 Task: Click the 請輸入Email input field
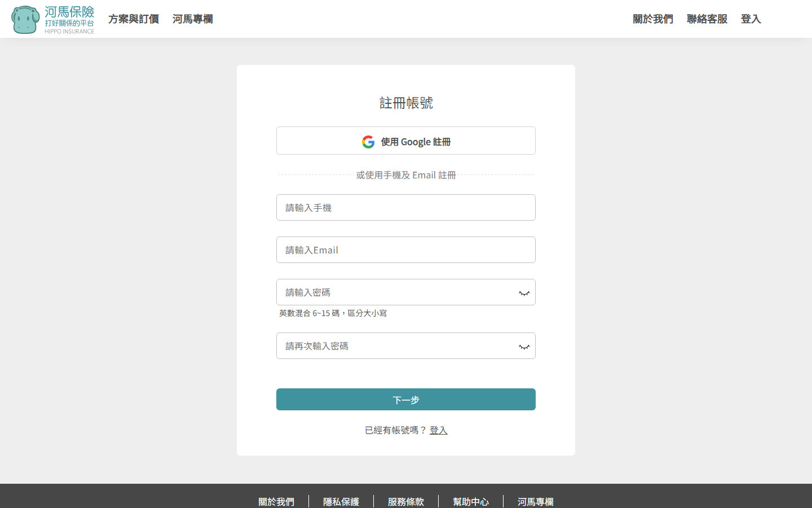(405, 249)
